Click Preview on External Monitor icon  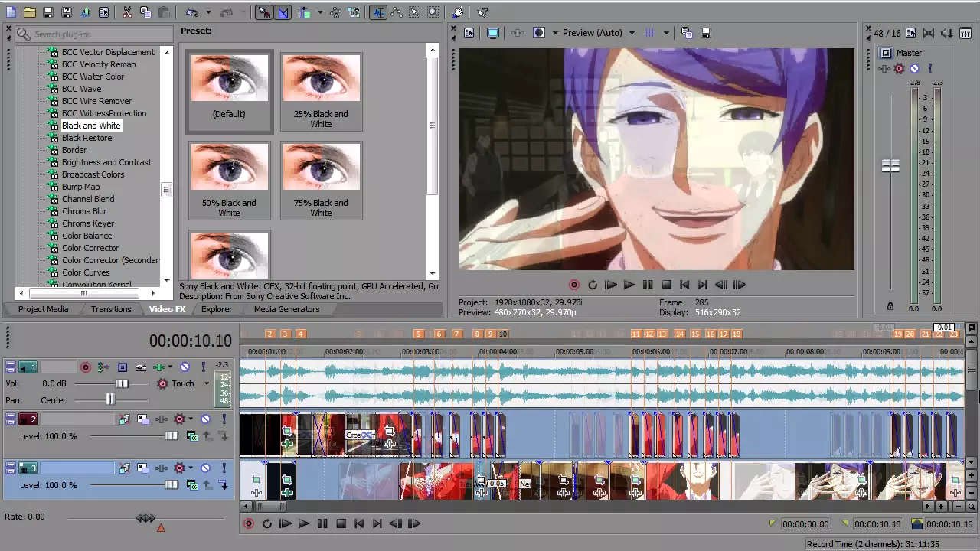click(x=492, y=33)
